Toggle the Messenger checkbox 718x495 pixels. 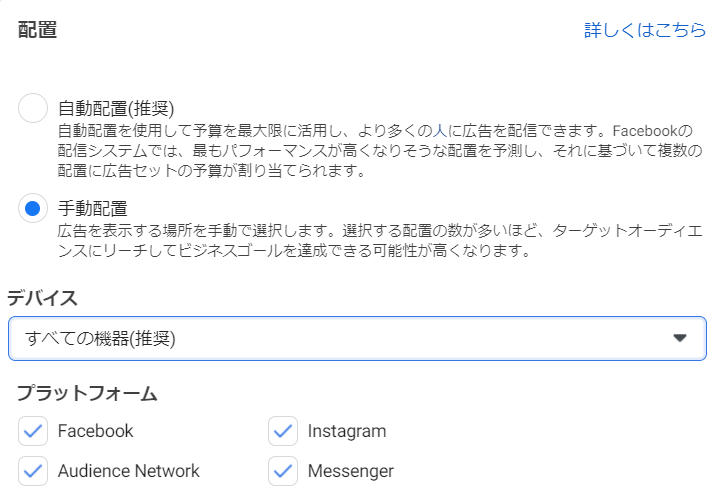click(283, 471)
